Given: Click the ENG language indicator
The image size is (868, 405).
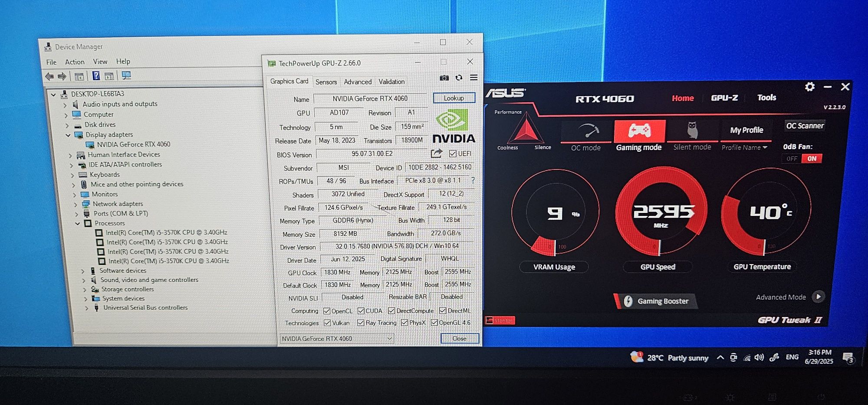Looking at the screenshot, I should 792,357.
